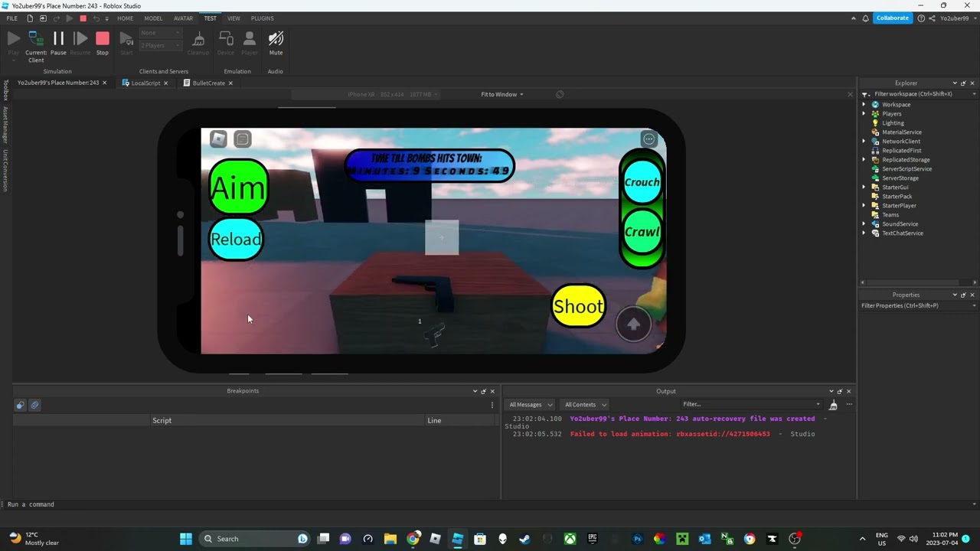Image resolution: width=980 pixels, height=551 pixels.
Task: Open the Fit to Window dropdown
Action: coord(501,94)
